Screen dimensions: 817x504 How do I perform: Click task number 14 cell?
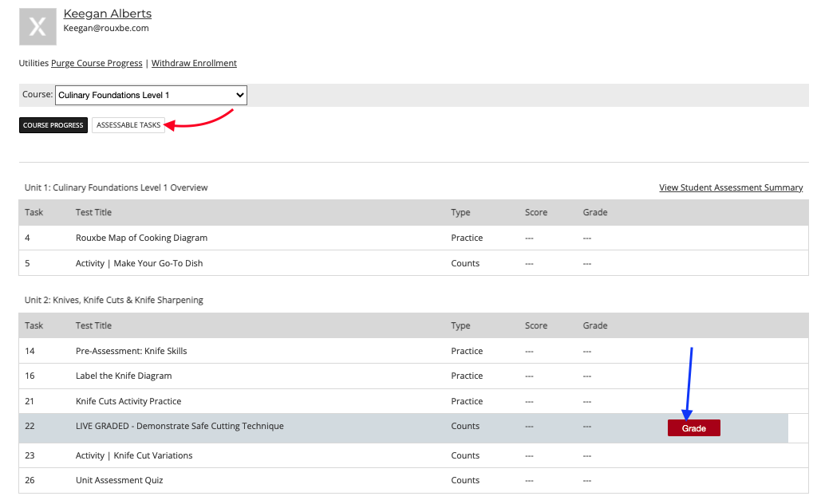[30, 351]
